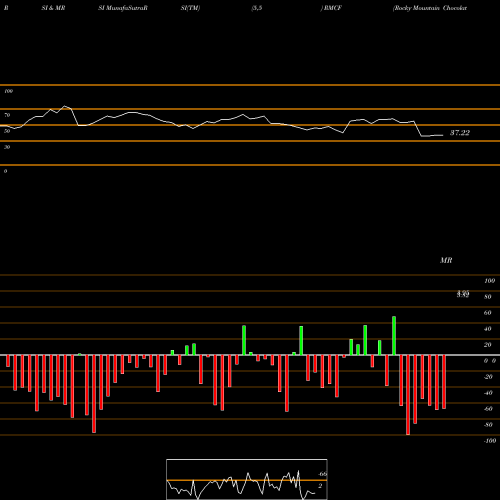
Task: Click the overlapping value text near the 80 label
Action: pos(463,294)
